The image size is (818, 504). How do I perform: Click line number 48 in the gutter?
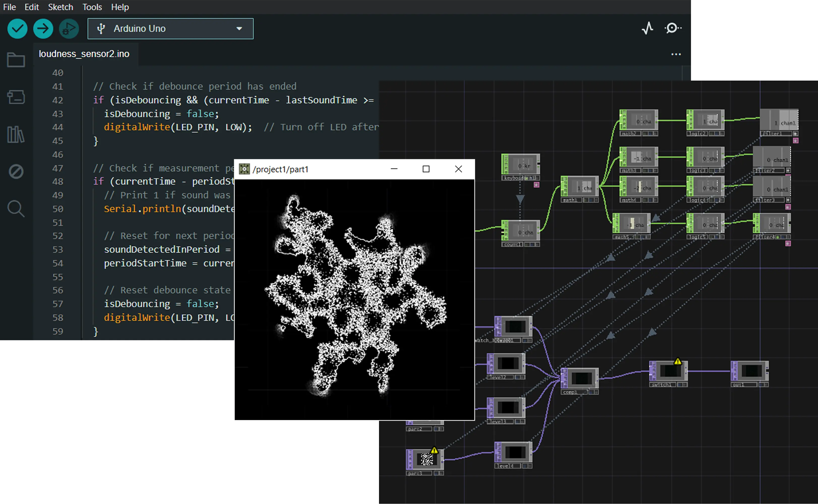(x=57, y=182)
